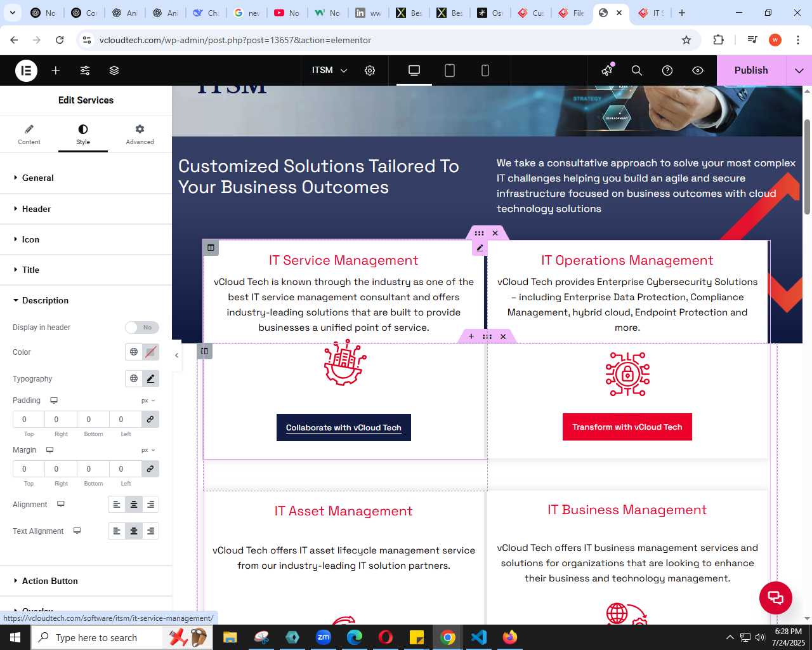Add container with lower handle plus icon
The width and height of the screenshot is (812, 650).
[x=471, y=336]
